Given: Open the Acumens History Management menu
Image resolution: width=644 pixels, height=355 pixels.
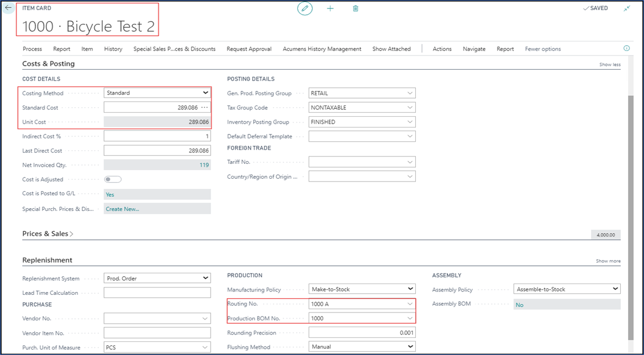Looking at the screenshot, I should click(322, 49).
